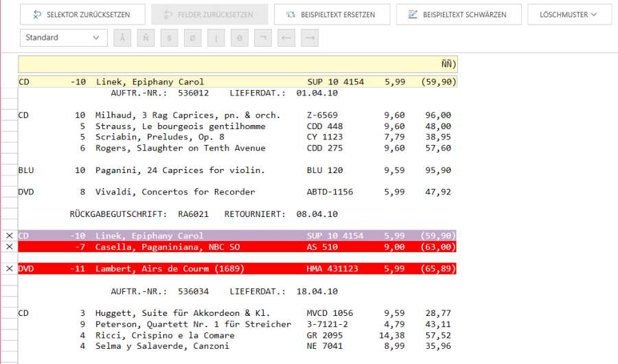The width and height of the screenshot is (618, 364).
Task: Click Beispieltext ersetzen
Action: point(332,14)
